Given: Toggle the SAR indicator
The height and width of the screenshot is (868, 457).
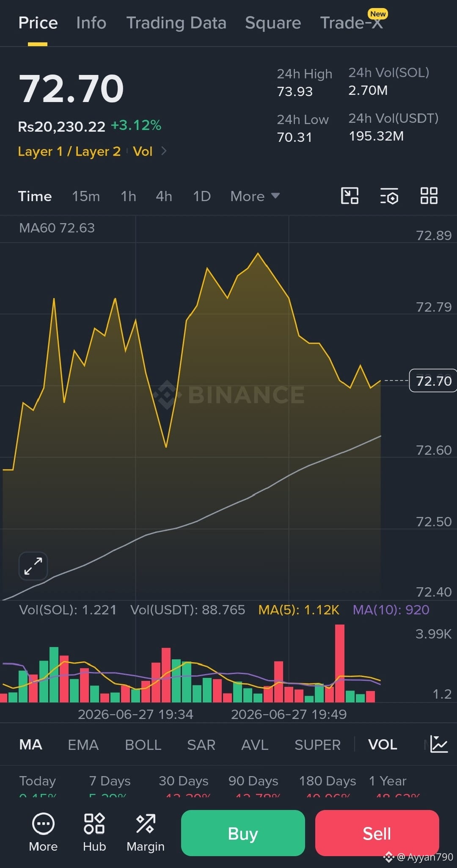Looking at the screenshot, I should click(201, 745).
